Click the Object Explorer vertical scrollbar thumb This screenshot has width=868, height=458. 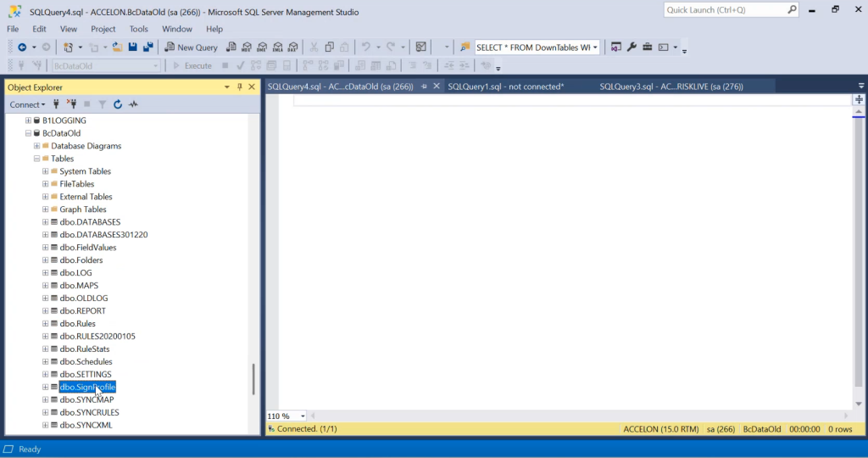coord(253,379)
